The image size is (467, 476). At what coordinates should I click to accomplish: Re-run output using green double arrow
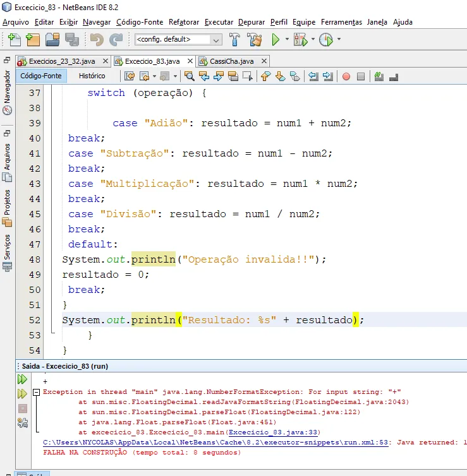coord(22,379)
